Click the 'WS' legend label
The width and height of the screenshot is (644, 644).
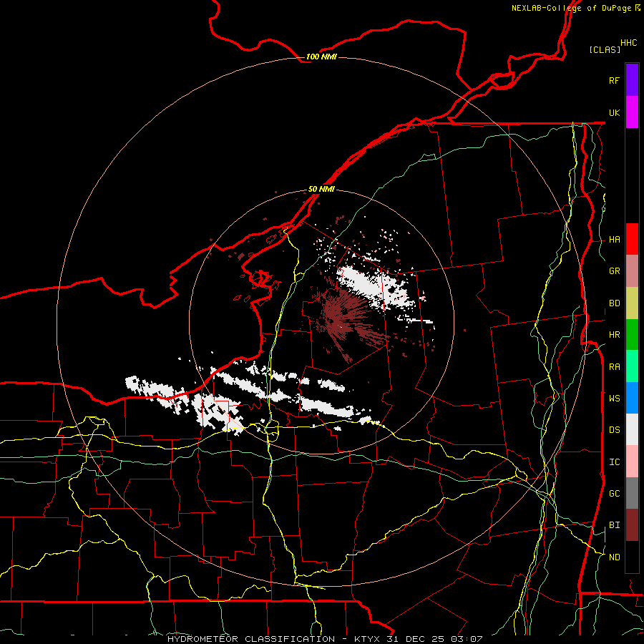(x=614, y=398)
